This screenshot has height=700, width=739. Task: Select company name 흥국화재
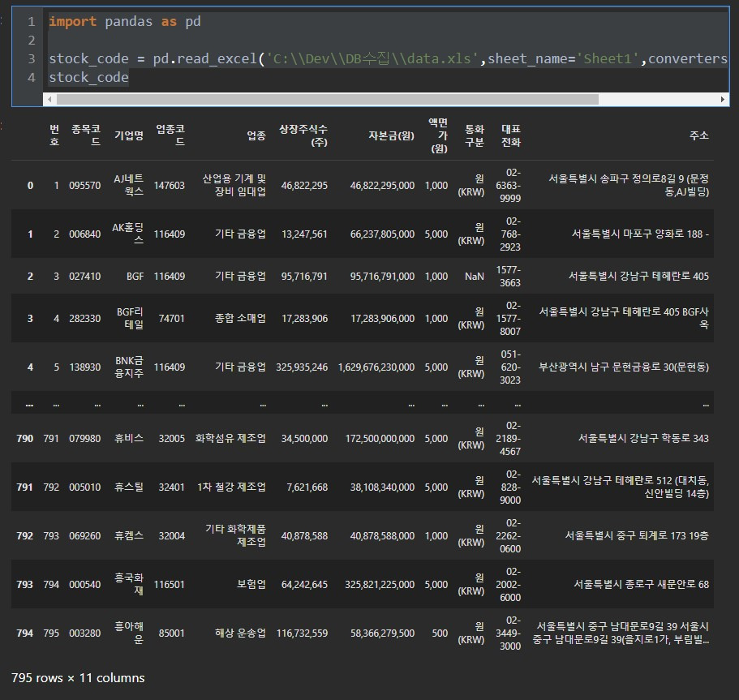(x=129, y=584)
